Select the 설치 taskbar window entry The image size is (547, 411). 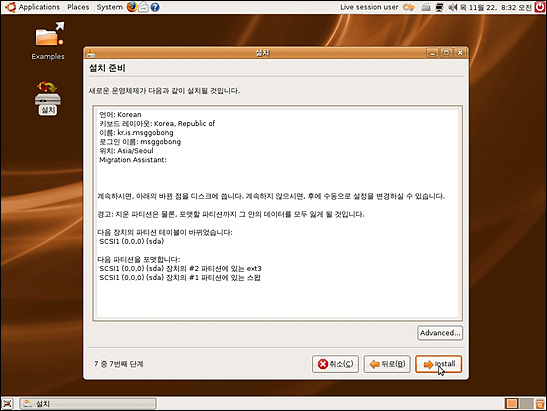(88, 404)
